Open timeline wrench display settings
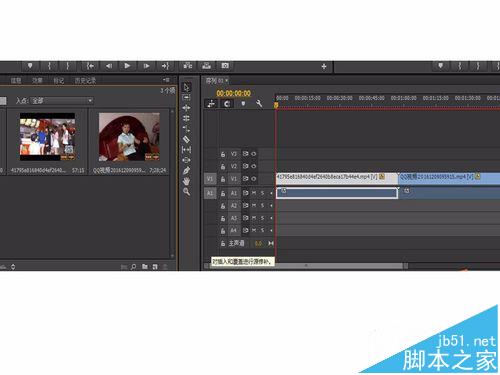Image resolution: width=500 pixels, height=375 pixels. point(259,104)
